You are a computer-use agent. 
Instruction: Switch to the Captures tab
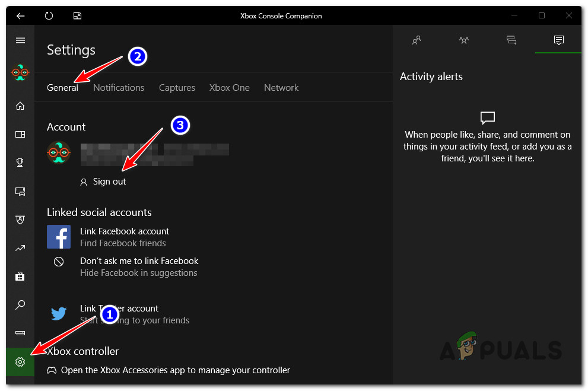coord(177,88)
